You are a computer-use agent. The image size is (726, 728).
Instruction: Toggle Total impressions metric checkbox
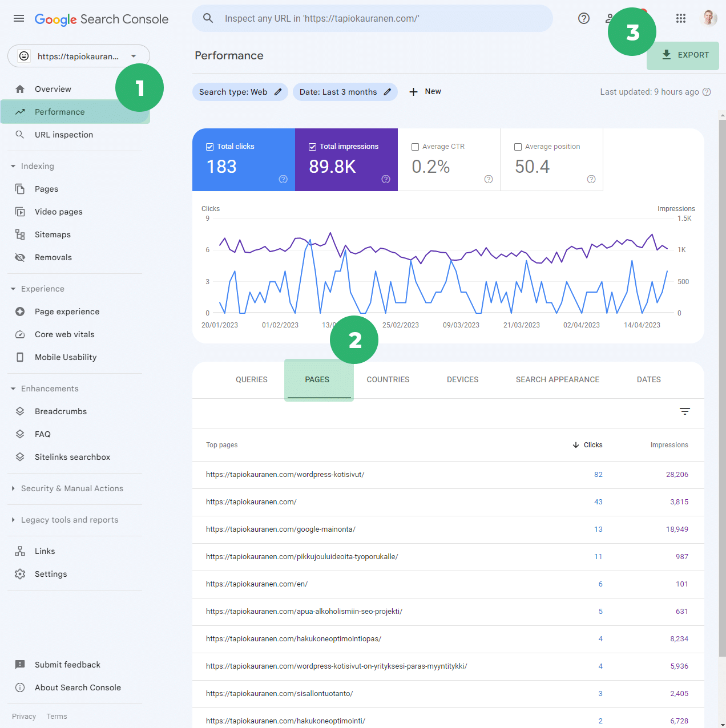click(312, 147)
